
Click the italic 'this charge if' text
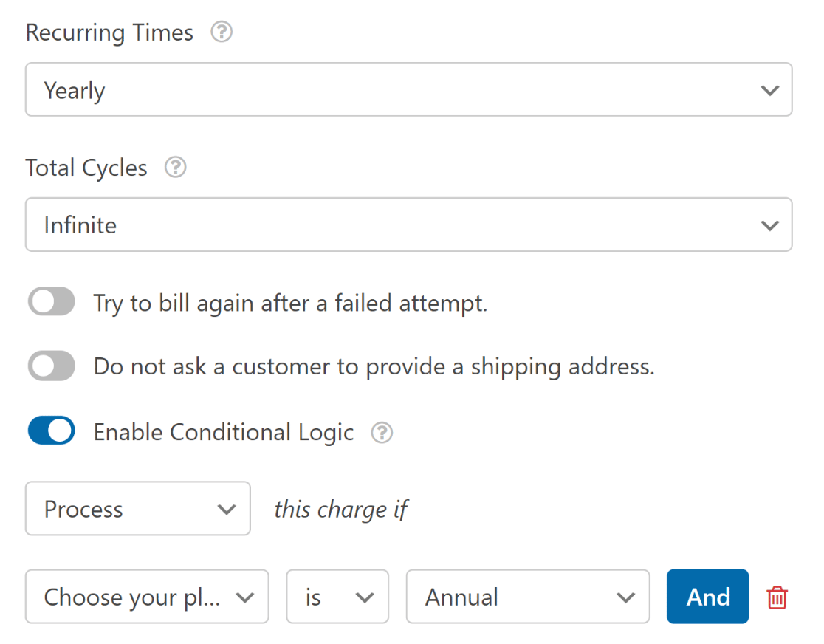pyautogui.click(x=341, y=510)
